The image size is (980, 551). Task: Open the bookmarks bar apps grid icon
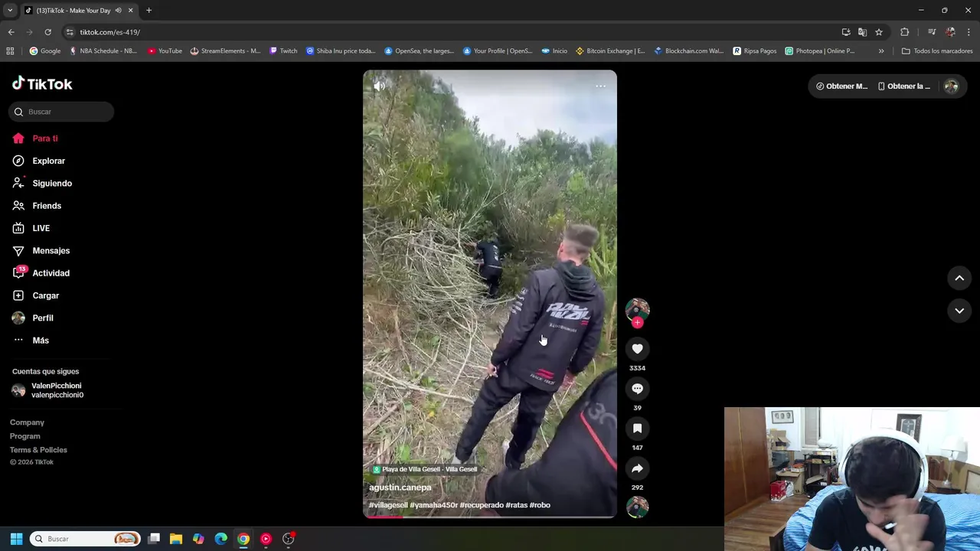10,51
